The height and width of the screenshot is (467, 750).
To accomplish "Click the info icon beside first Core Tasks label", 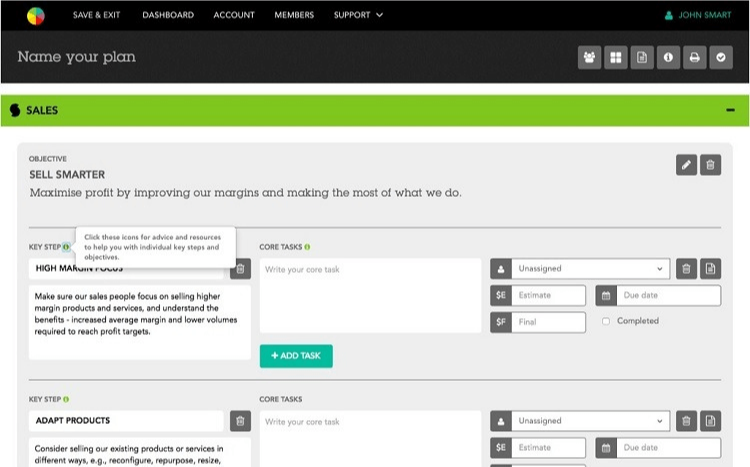I will [307, 246].
